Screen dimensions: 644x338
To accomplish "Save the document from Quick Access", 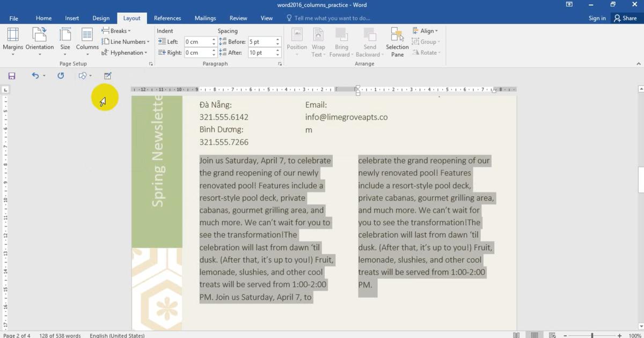I will pos(12,76).
